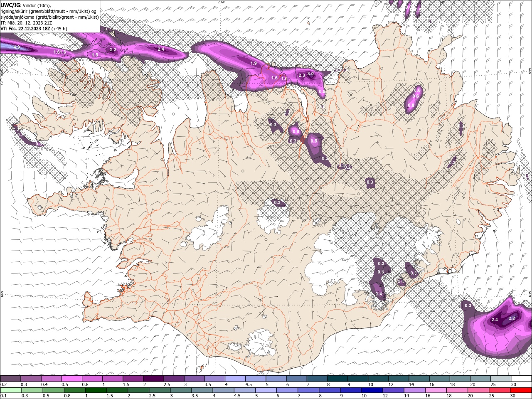Select the red swatch above lower-row '30'
Viewport: 532px width, 399px height.
(521, 390)
